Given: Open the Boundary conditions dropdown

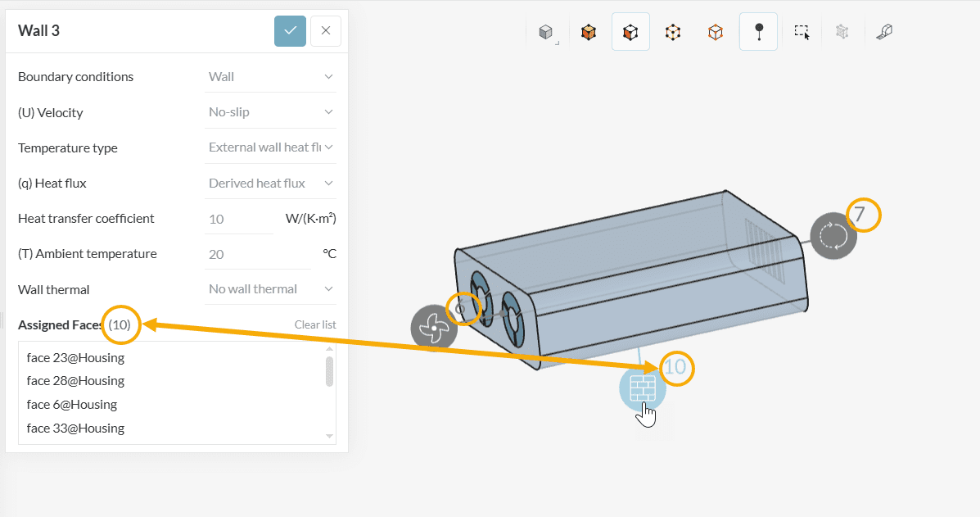Looking at the screenshot, I should click(270, 77).
